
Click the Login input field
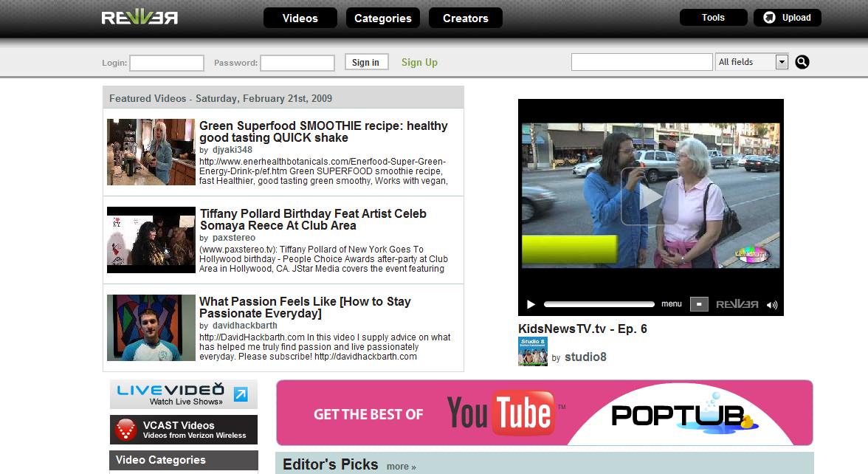point(167,63)
